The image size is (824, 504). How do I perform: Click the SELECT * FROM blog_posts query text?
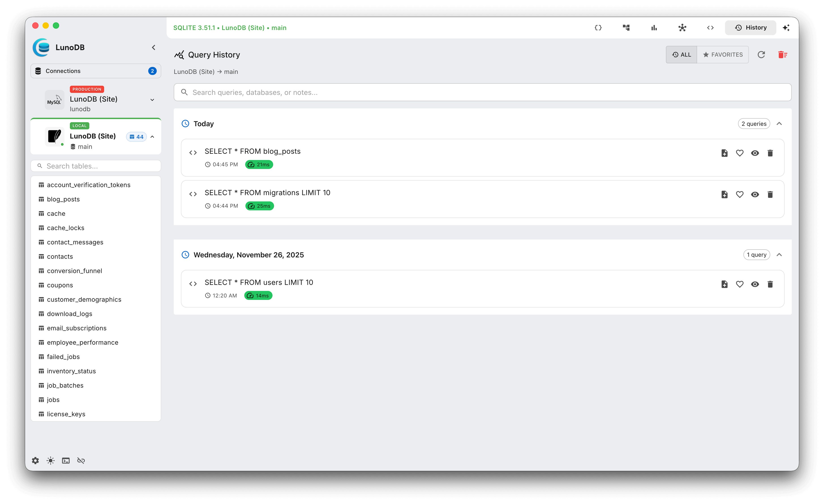(253, 151)
